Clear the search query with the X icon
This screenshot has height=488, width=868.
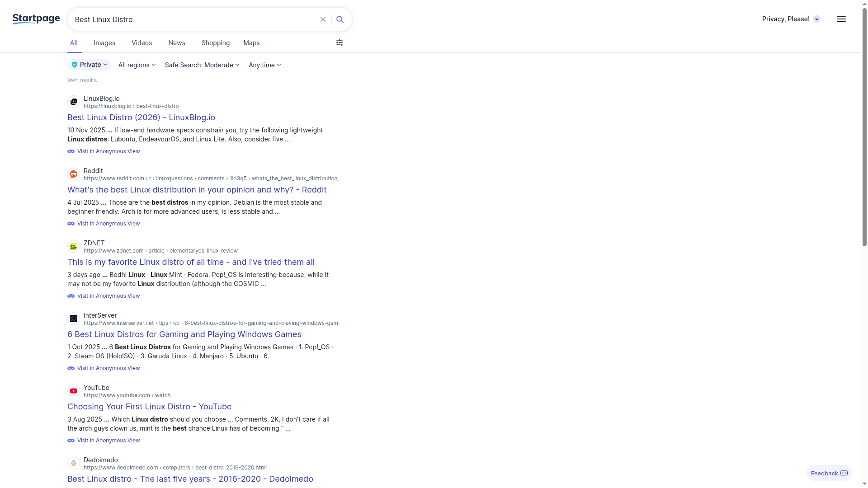323,19
